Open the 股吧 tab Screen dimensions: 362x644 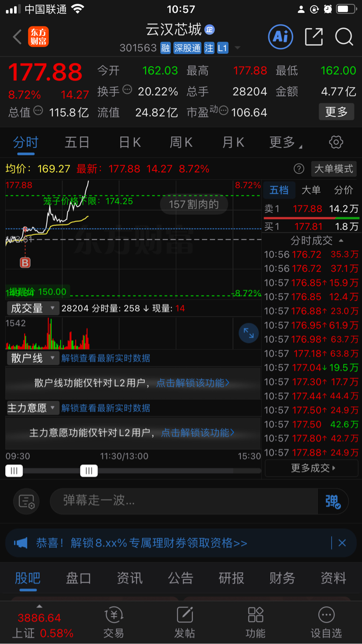(28, 578)
